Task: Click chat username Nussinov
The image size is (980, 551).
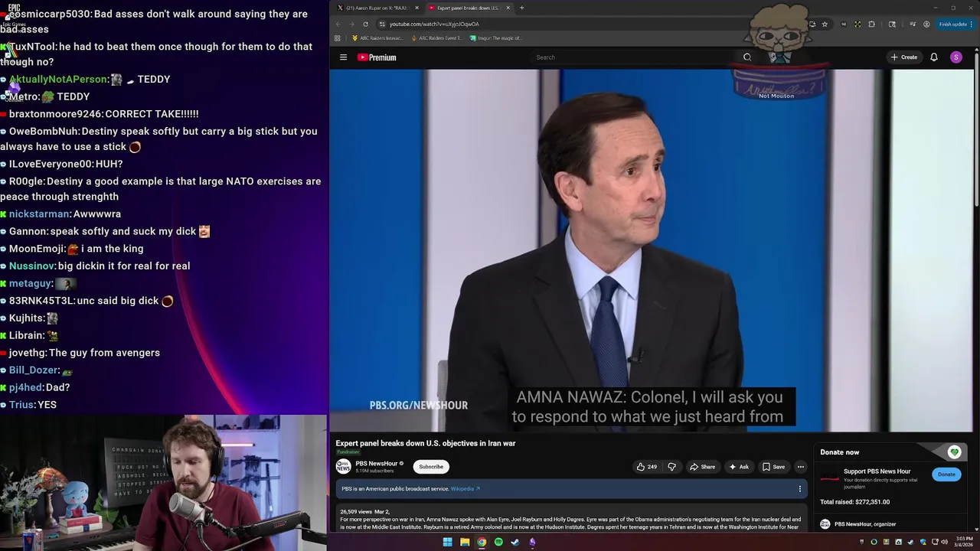Action: pyautogui.click(x=32, y=266)
